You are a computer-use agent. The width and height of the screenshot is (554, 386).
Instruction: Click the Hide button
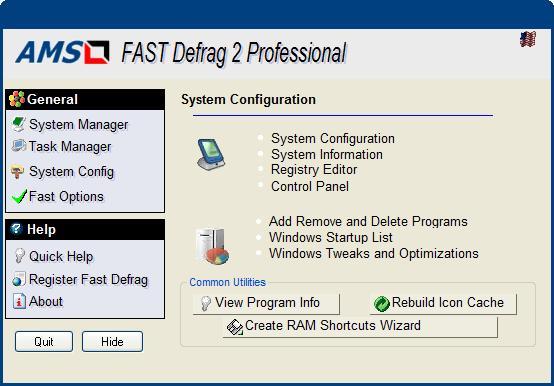coord(112,342)
